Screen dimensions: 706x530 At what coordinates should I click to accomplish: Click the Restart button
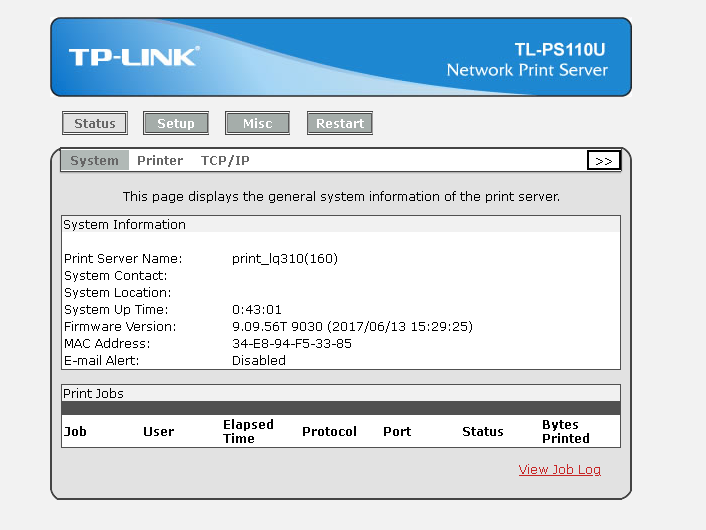[x=340, y=123]
